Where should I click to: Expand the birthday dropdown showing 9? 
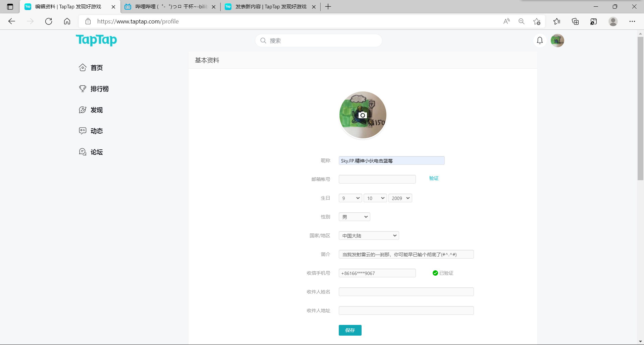pos(350,198)
